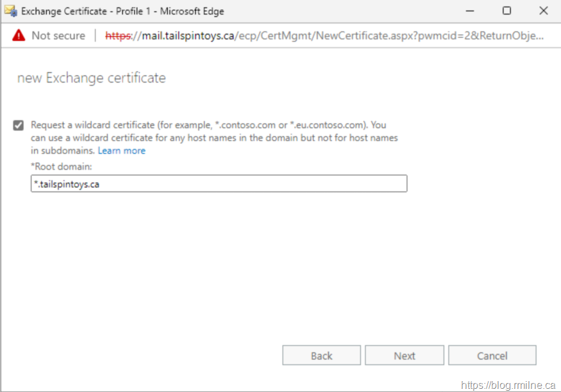Click the blog.rmilne.ca watermark text

pos(508,385)
